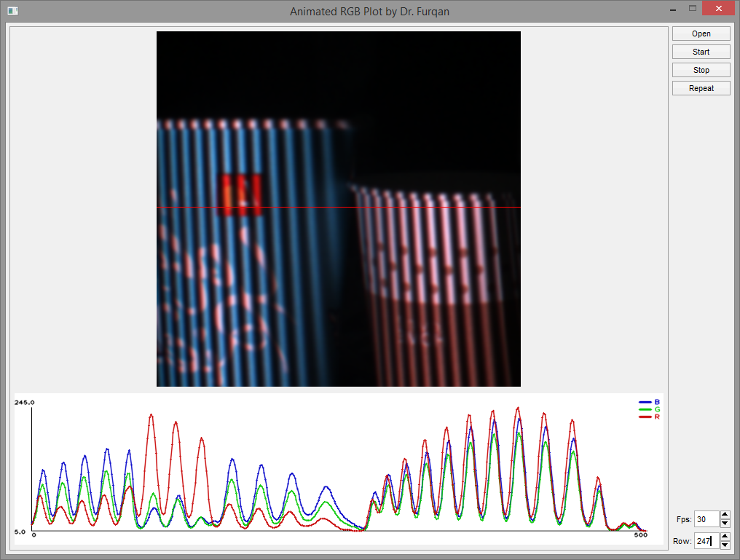Viewport: 740px width, 560px height.
Task: Increase the Fps value with up arrow
Action: click(x=725, y=515)
